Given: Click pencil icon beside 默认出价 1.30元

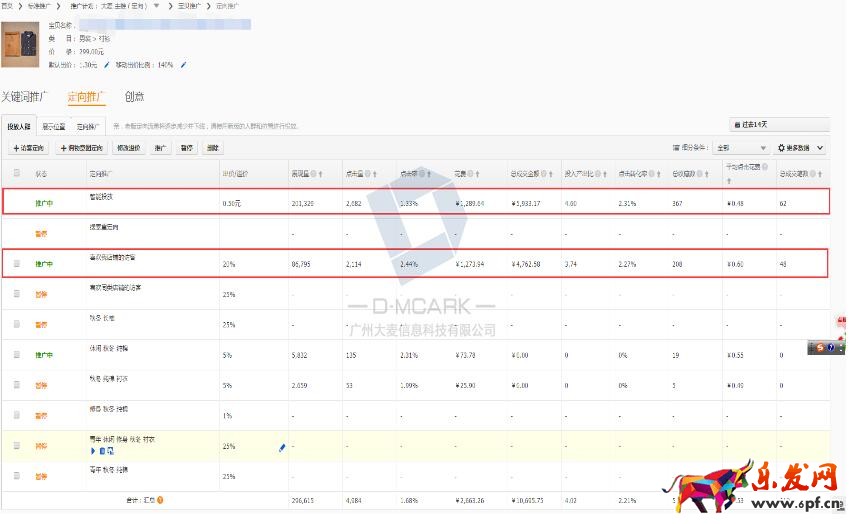Looking at the screenshot, I should pyautogui.click(x=107, y=65).
